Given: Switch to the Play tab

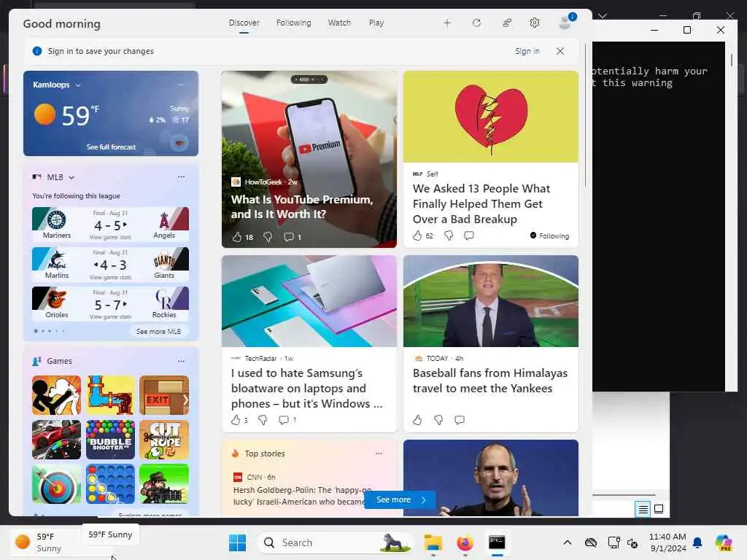Looking at the screenshot, I should pyautogui.click(x=376, y=23).
